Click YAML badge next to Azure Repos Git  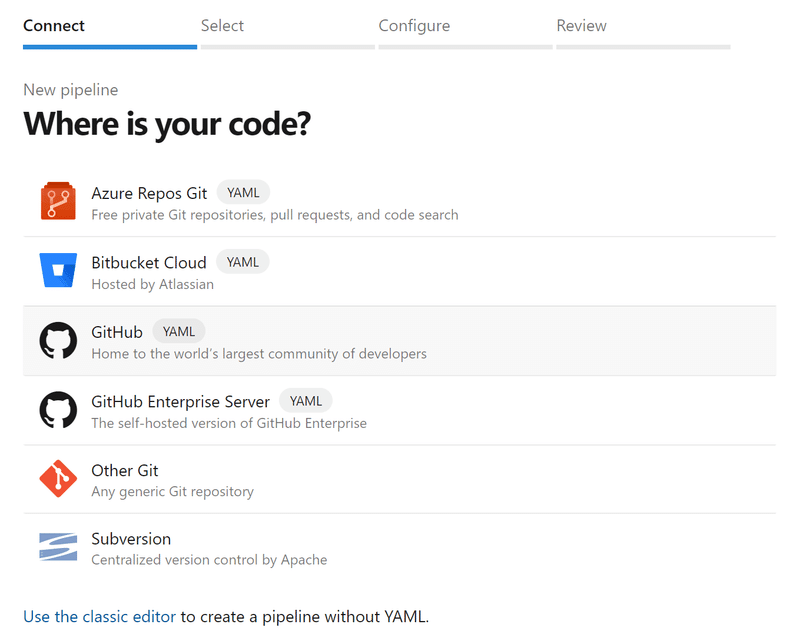click(243, 193)
